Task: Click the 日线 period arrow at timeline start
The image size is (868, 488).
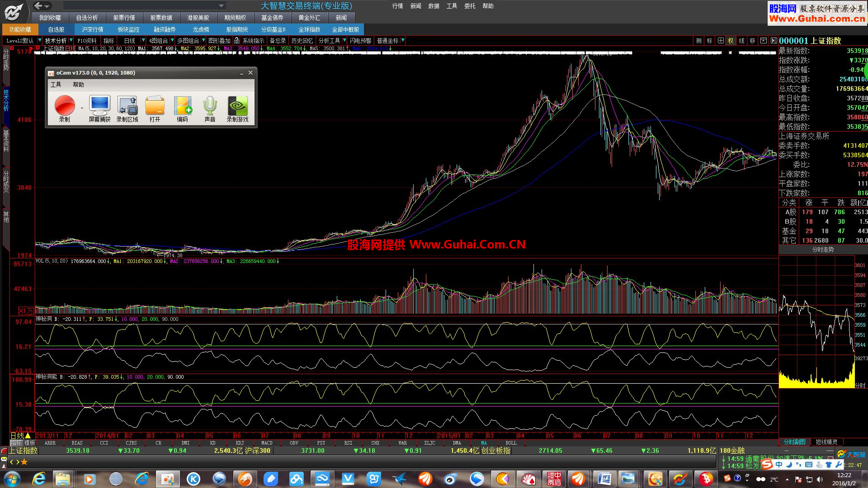Action: [28, 436]
